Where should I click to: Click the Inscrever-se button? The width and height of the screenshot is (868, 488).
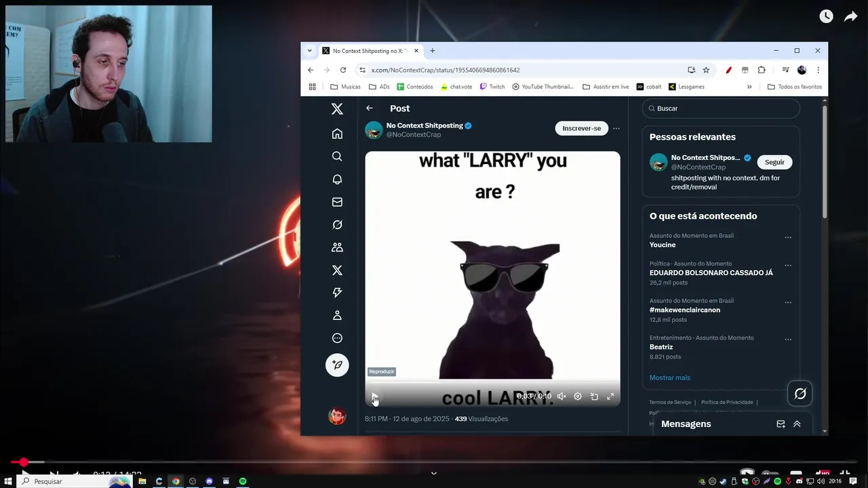582,128
